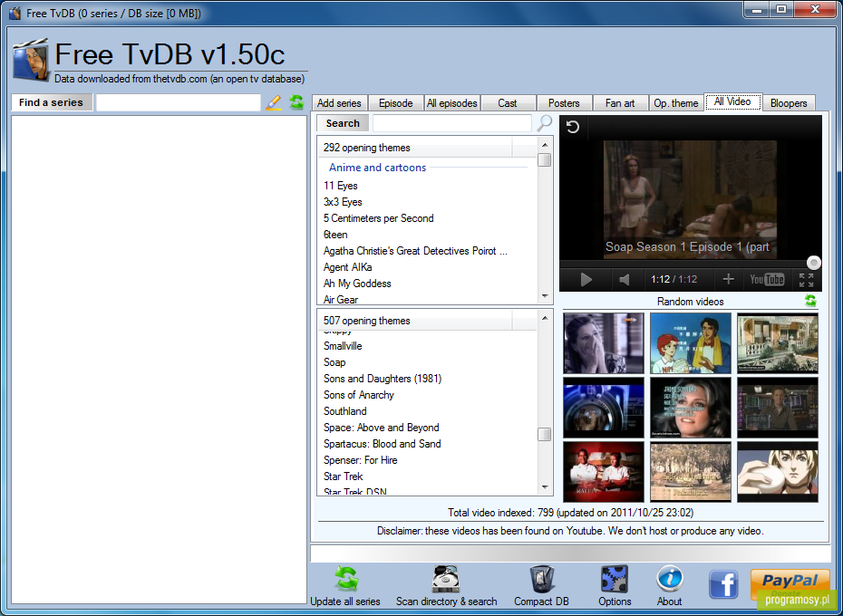Click scroll down arrow of anime themes list
This screenshot has height=616, width=843.
coord(545,296)
